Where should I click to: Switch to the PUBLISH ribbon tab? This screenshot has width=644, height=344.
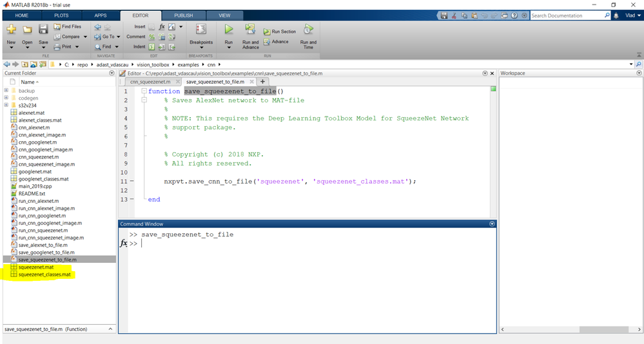point(183,15)
